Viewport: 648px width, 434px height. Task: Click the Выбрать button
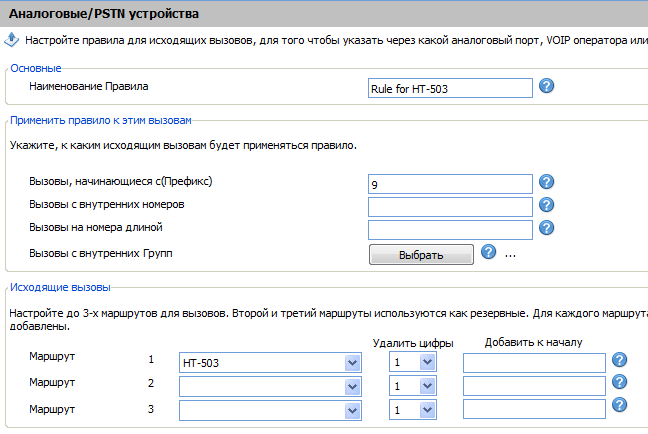pyautogui.click(x=421, y=255)
